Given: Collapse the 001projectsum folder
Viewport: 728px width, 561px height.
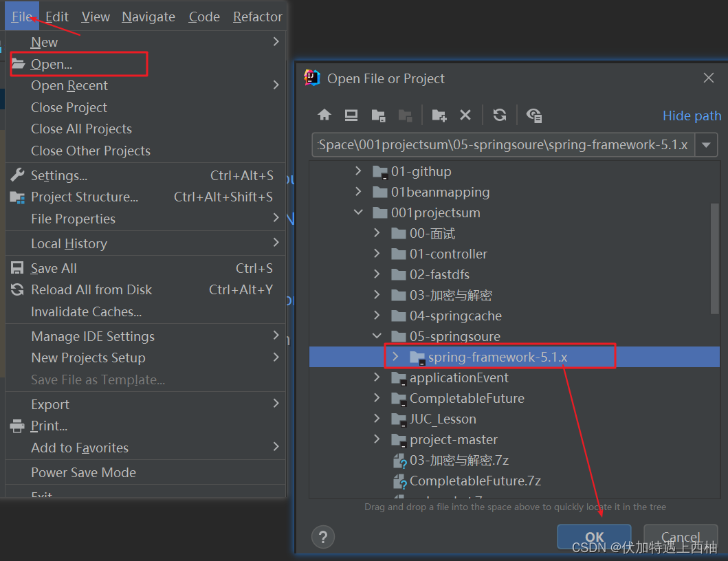Looking at the screenshot, I should pyautogui.click(x=358, y=212).
